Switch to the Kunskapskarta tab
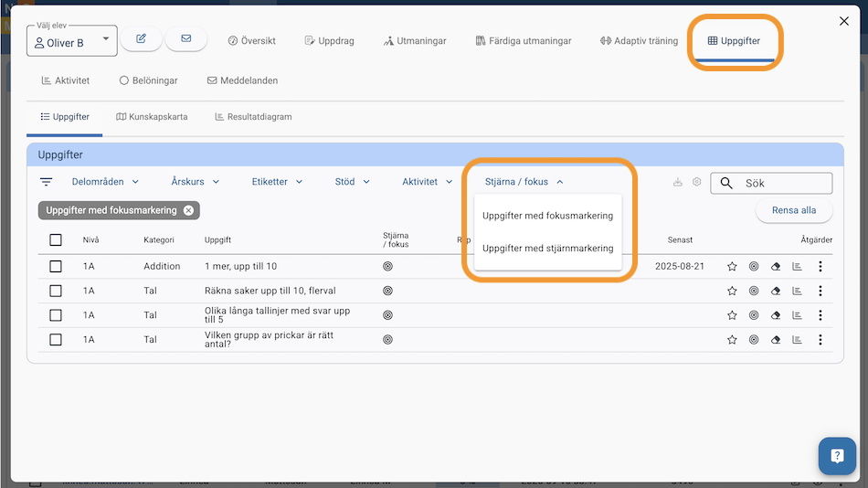Screen dimensions: 868x488 [152, 117]
